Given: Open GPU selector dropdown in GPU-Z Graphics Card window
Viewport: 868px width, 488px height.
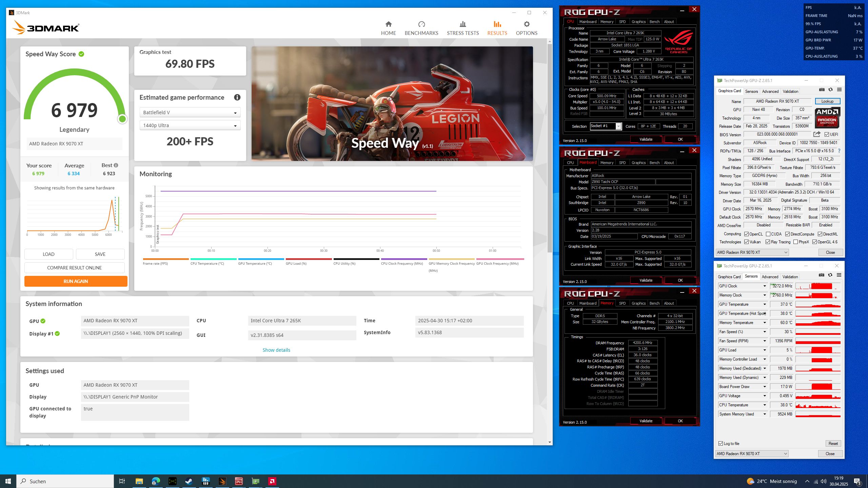Looking at the screenshot, I should tap(752, 252).
